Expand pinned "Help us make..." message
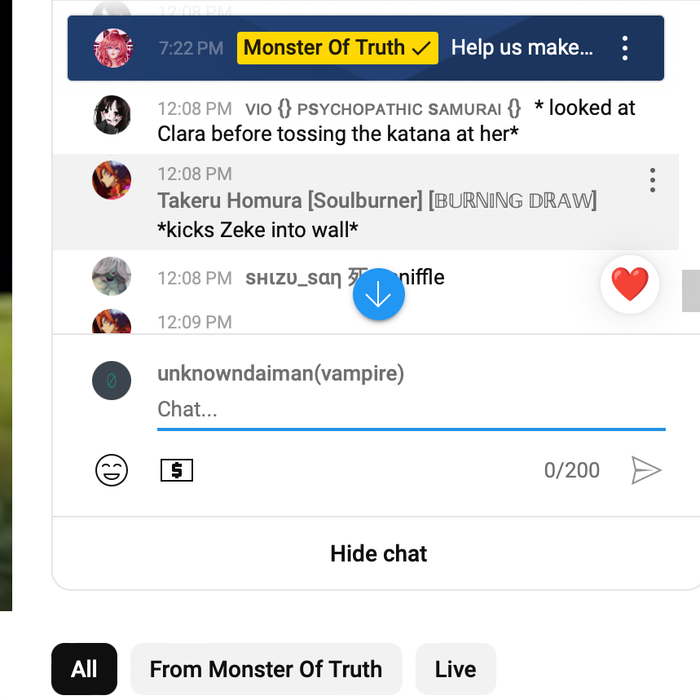The image size is (700, 700). pos(521,48)
